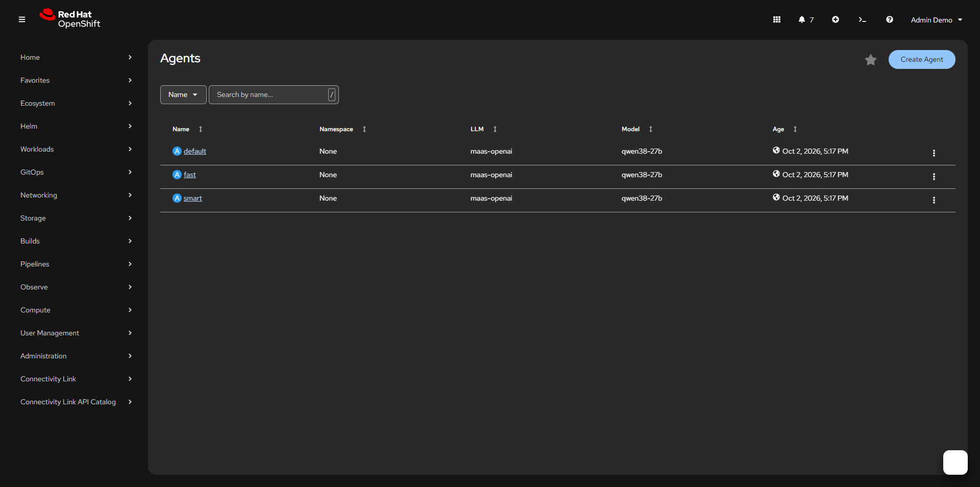Viewport: 980px width, 487px height.
Task: Expand the Storage navigation section
Action: point(76,218)
